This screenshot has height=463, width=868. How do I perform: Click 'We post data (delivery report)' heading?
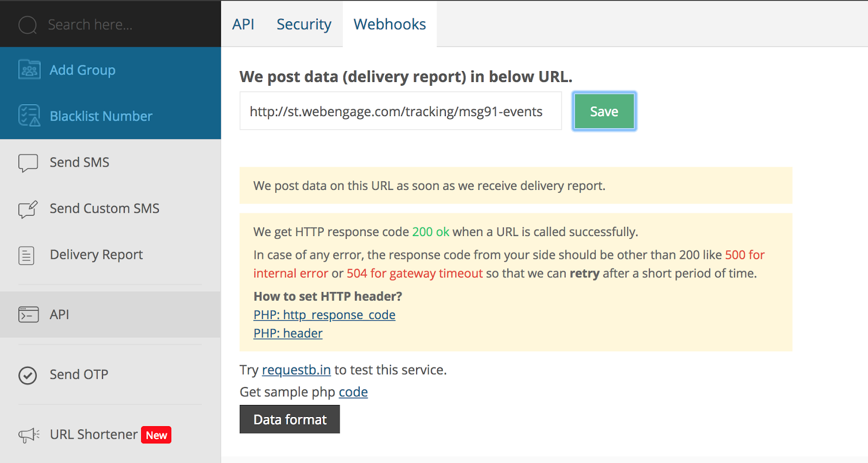click(406, 77)
